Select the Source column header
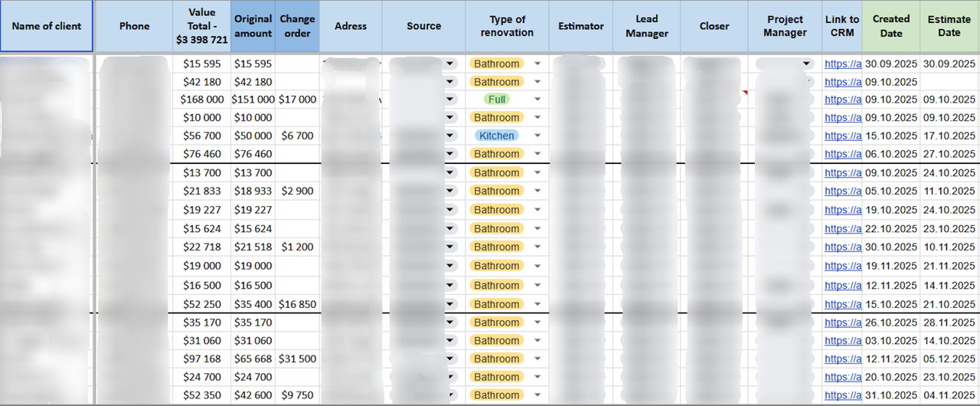Image resolution: width=980 pixels, height=406 pixels. coord(424,26)
